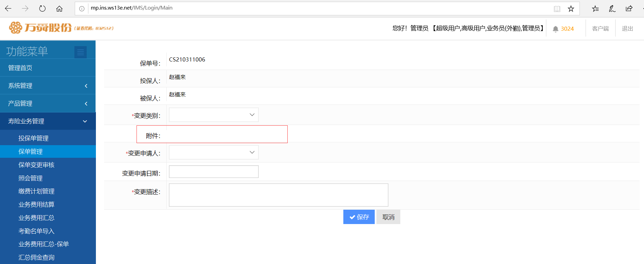The height and width of the screenshot is (264, 644).
Task: Go to browser home page icon
Action: pyautogui.click(x=59, y=9)
